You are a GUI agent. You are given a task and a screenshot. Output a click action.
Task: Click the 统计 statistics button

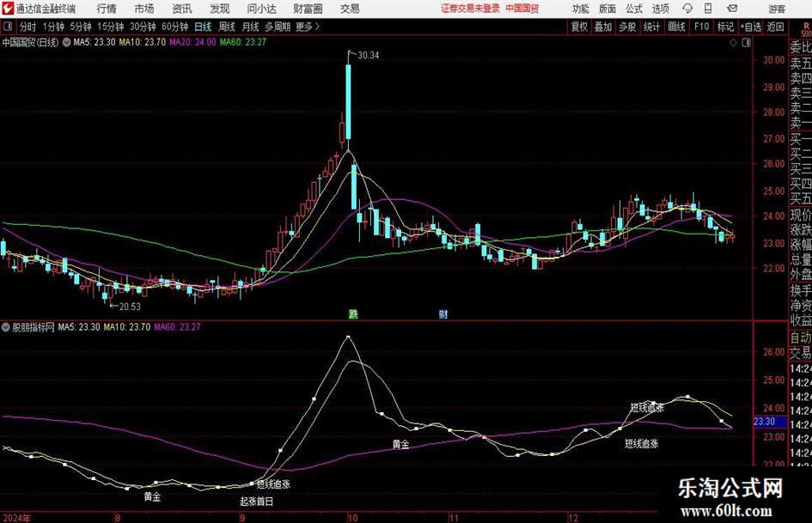pyautogui.click(x=651, y=27)
